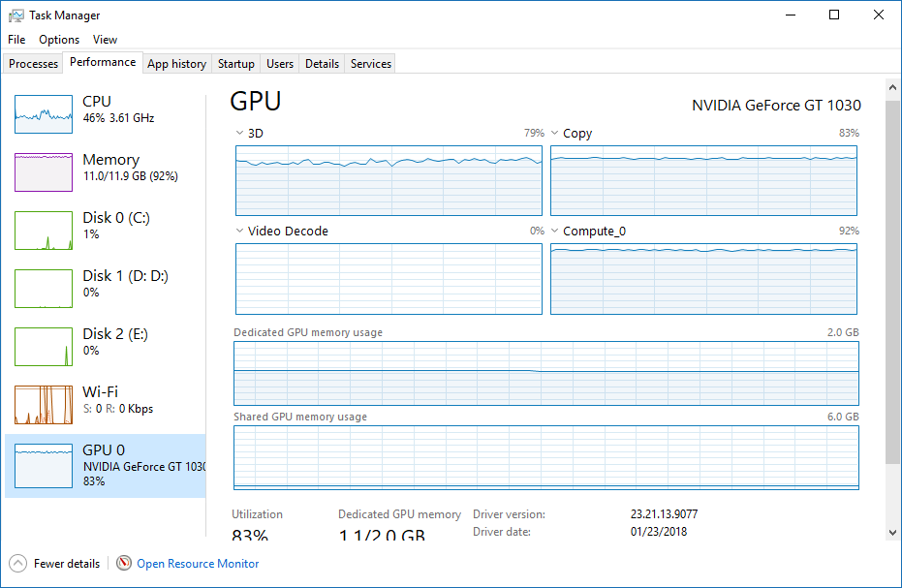Switch to the Processes tab
Screen dimensions: 902x588
click(x=33, y=63)
